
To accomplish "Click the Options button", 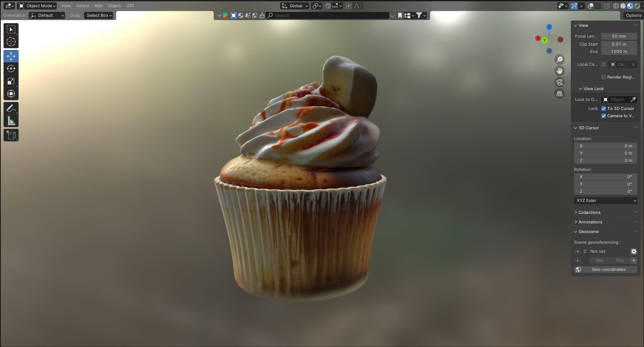I will tap(633, 15).
